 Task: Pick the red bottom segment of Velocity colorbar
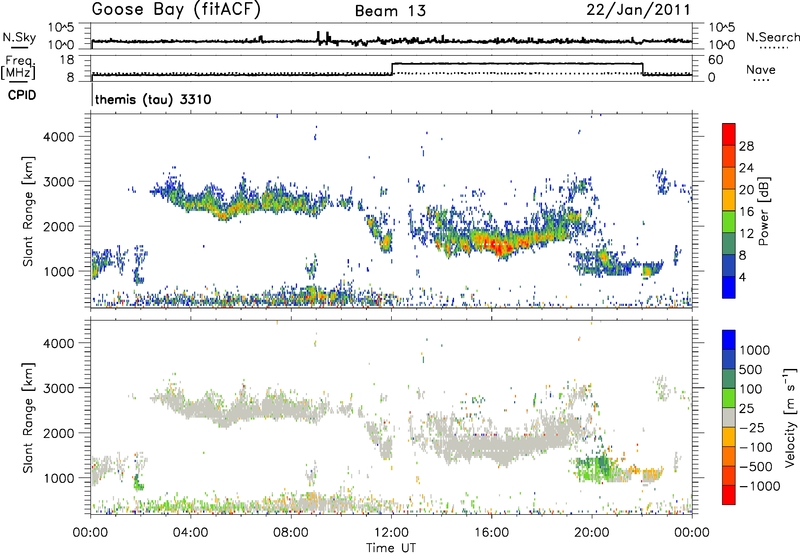[x=729, y=494]
